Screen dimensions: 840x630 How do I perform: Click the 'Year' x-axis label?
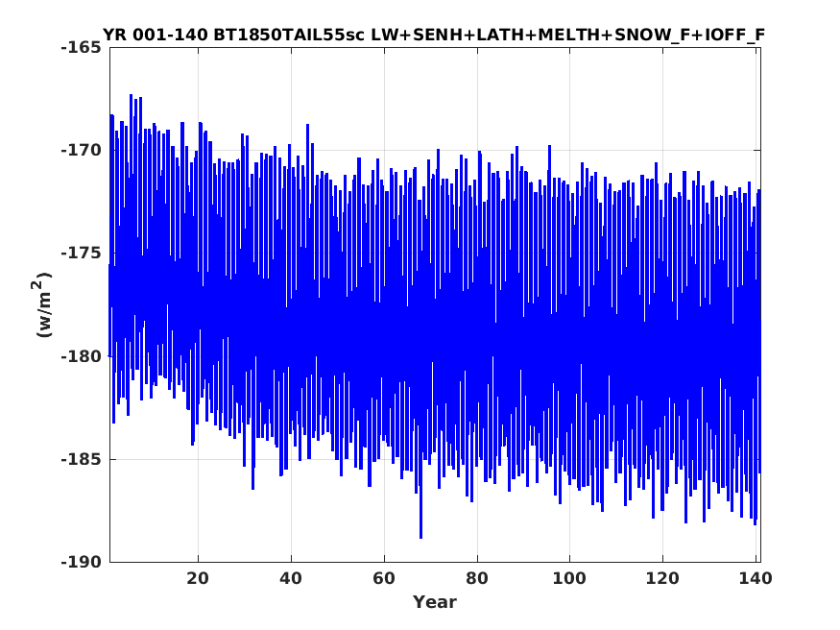pos(435,601)
